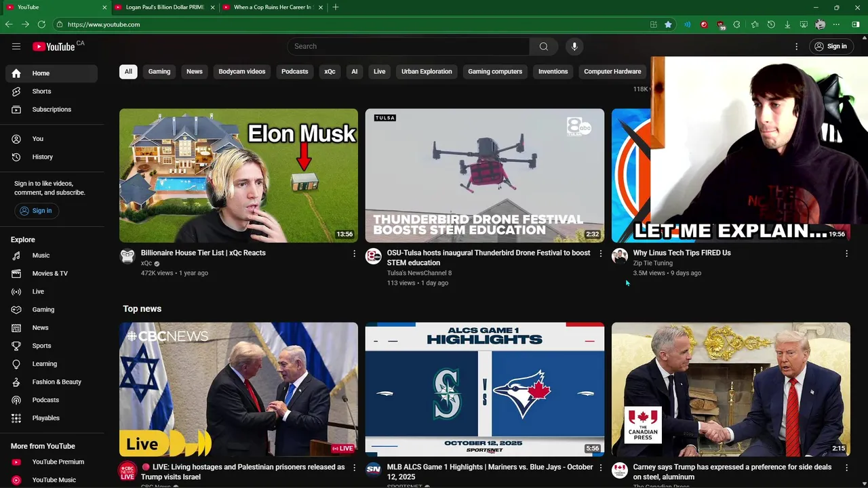The image size is (868, 488).
Task: Open a new browser tab
Action: [x=336, y=7]
